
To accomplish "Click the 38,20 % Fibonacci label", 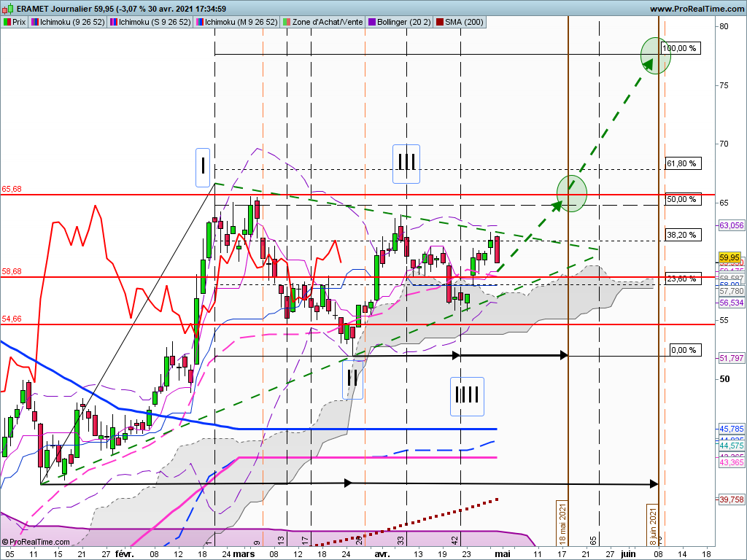I will [x=683, y=235].
